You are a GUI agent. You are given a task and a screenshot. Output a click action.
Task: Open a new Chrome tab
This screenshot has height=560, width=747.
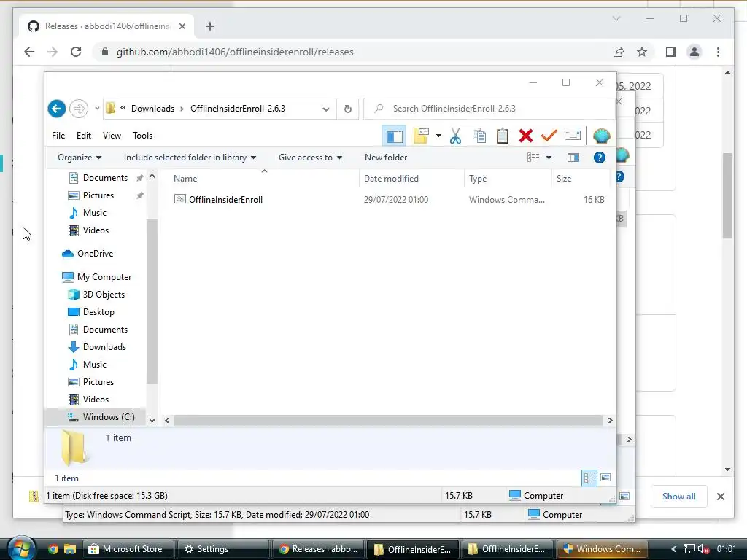coord(210,26)
